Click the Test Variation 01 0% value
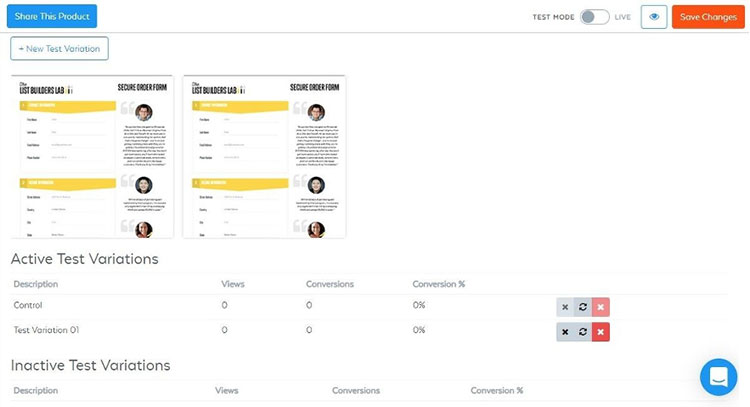The width and height of the screenshot is (750, 407). [x=419, y=330]
